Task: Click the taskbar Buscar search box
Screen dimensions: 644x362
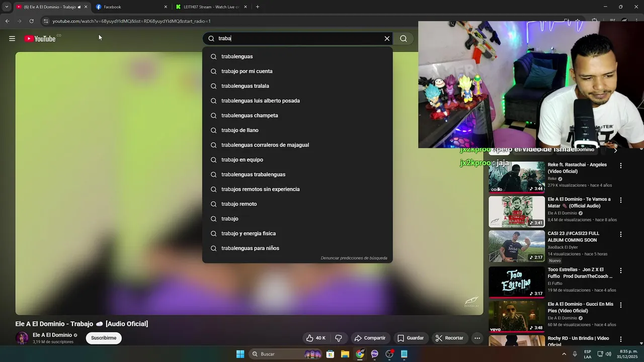Action: [285, 354]
